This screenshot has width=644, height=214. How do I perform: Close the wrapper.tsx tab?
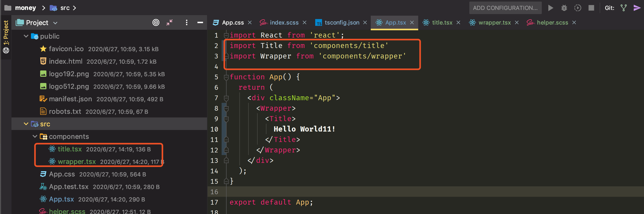point(517,22)
